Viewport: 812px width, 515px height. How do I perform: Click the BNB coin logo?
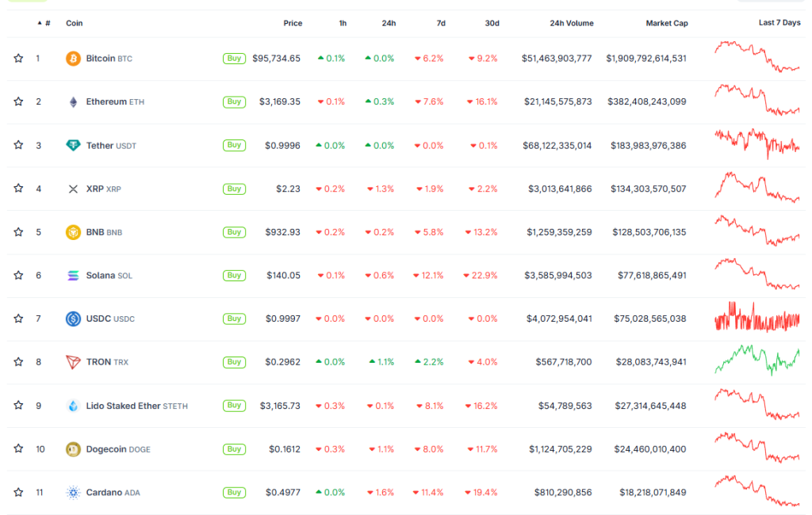point(72,231)
